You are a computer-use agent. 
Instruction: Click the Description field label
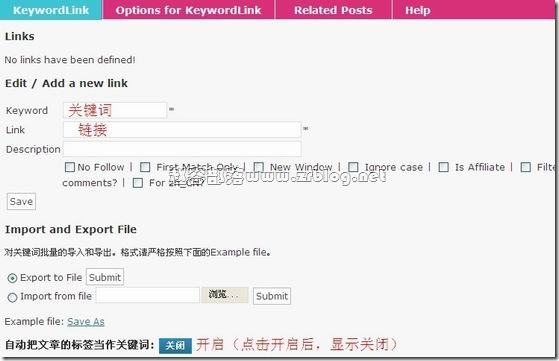[x=33, y=149]
